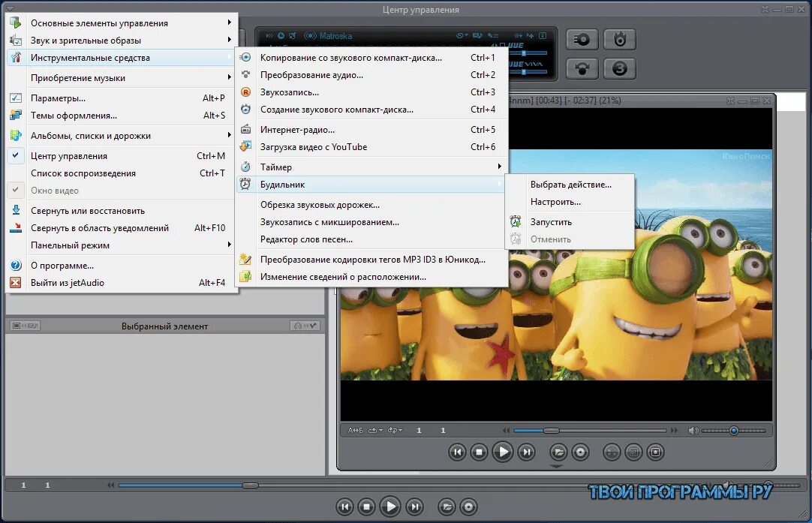Click 'Настроить...' in alarm submenu

coord(570,202)
